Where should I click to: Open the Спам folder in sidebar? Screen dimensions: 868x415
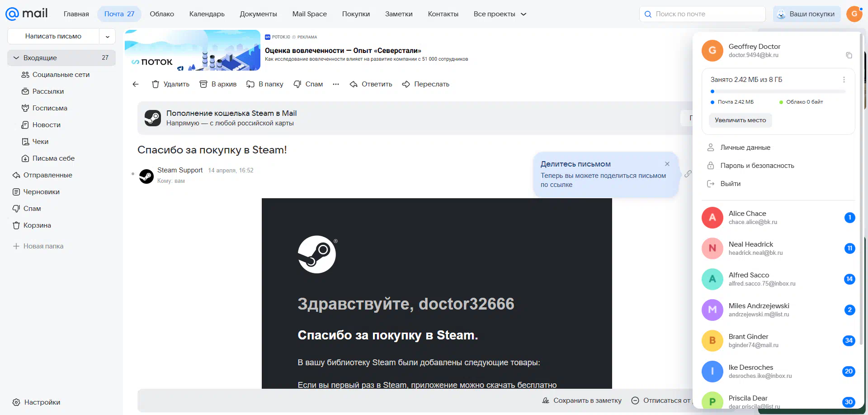(61, 209)
